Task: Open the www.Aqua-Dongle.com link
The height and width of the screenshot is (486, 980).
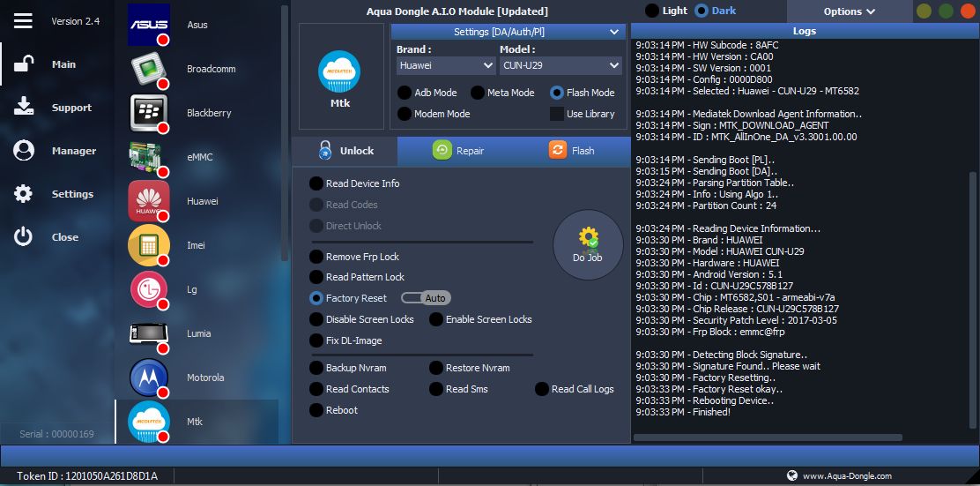Action: [847, 476]
